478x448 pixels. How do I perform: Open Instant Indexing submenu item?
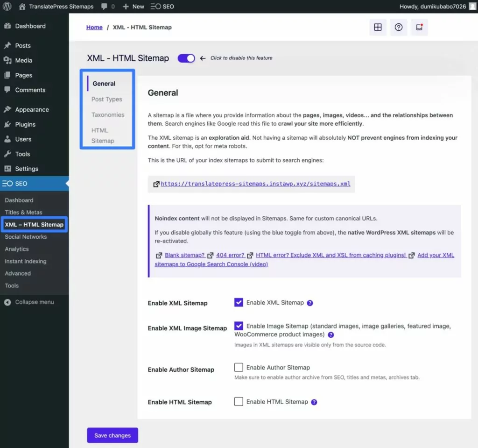[x=26, y=261]
